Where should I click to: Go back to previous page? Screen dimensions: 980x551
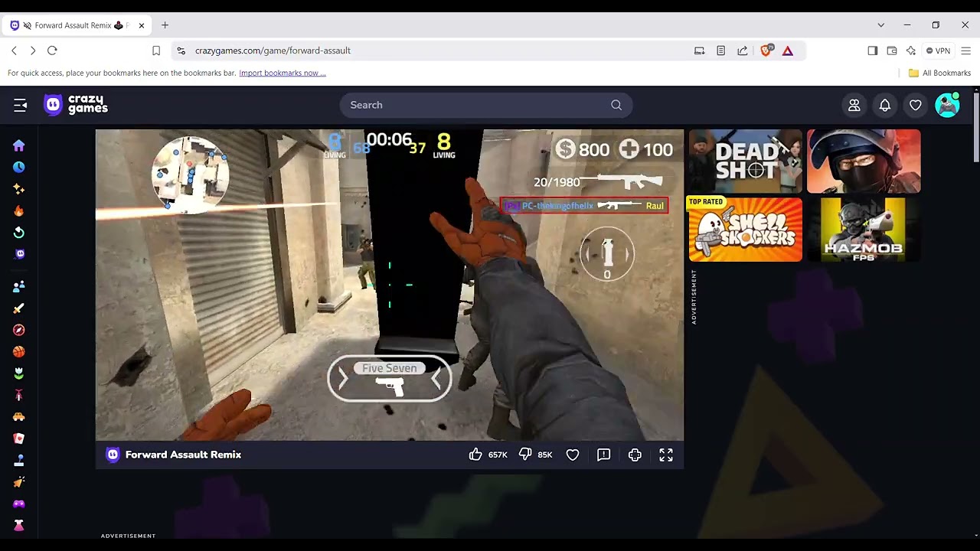click(14, 51)
